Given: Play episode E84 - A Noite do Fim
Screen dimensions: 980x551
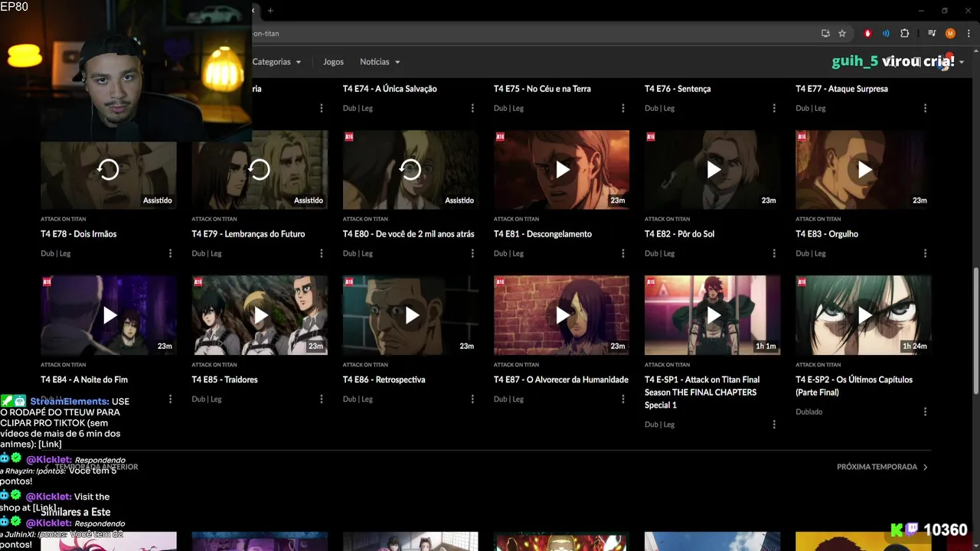Looking at the screenshot, I should click(x=109, y=315).
